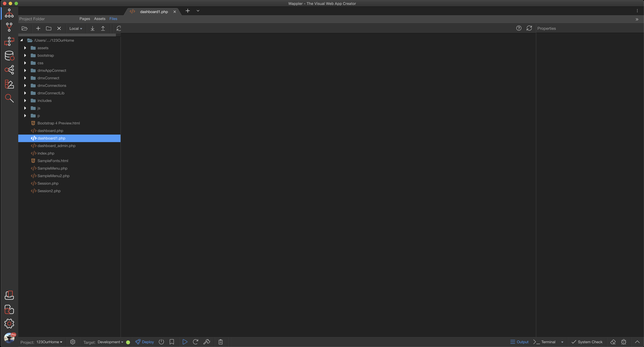The width and height of the screenshot is (644, 347).
Task: Create a new folder in file toolbar
Action: [x=49, y=29]
